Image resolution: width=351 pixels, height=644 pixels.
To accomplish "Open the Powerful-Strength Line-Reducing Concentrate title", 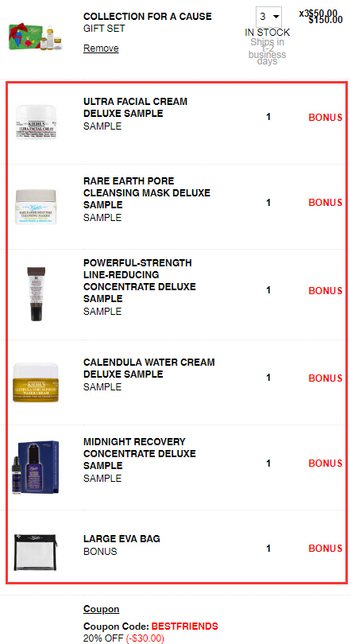I will 140,281.
